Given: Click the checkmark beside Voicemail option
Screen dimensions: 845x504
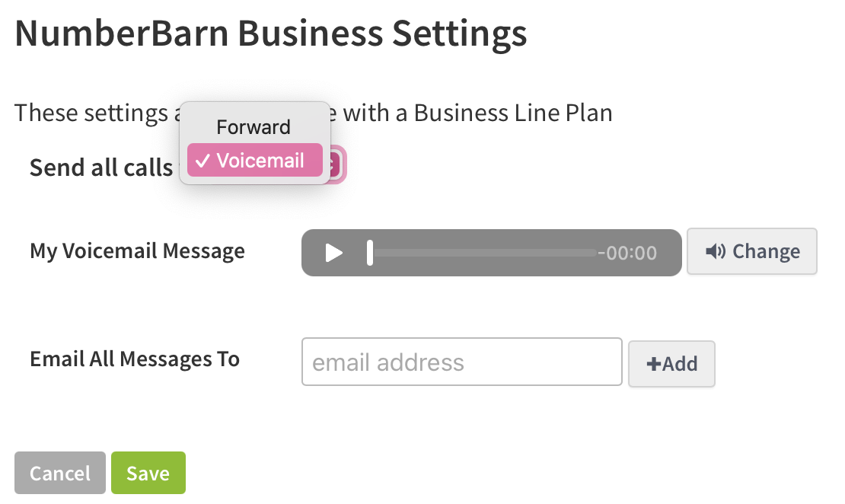Looking at the screenshot, I should tap(203, 161).
